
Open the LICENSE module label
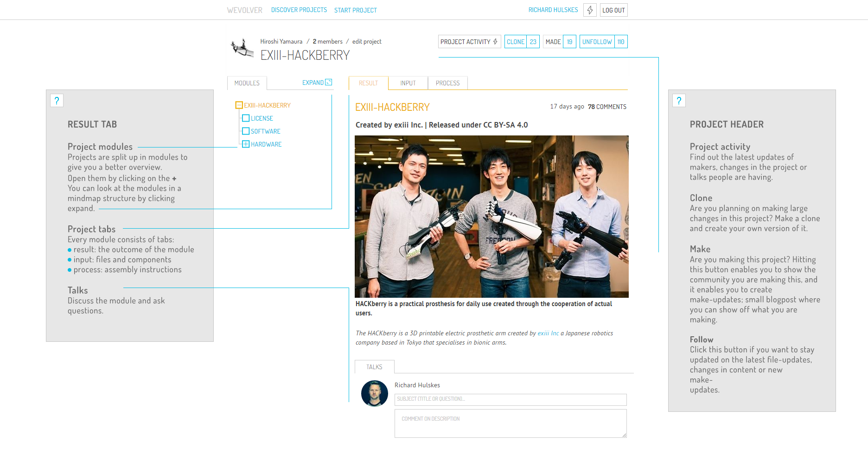pyautogui.click(x=262, y=119)
